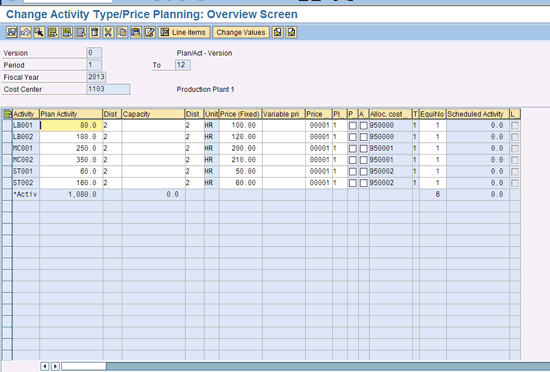Viewport: 550px width, 372px height.
Task: Click the Plan Activity cell for LB002
Action: tap(71, 137)
